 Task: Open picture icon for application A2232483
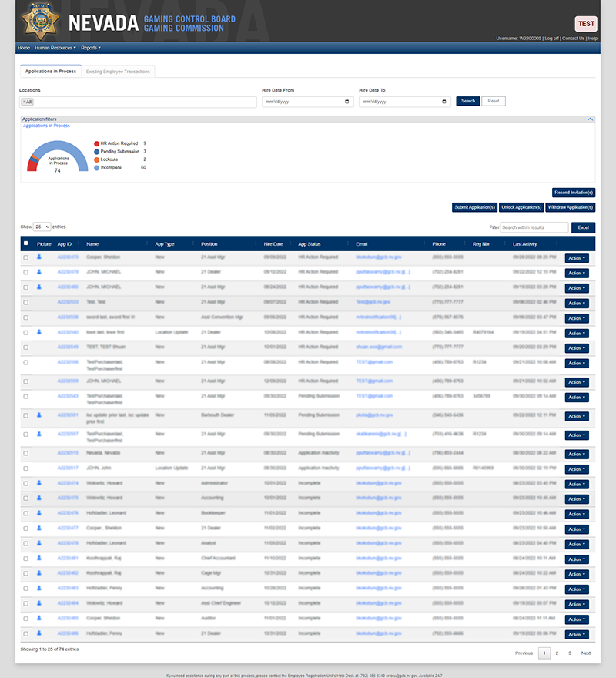[39, 588]
